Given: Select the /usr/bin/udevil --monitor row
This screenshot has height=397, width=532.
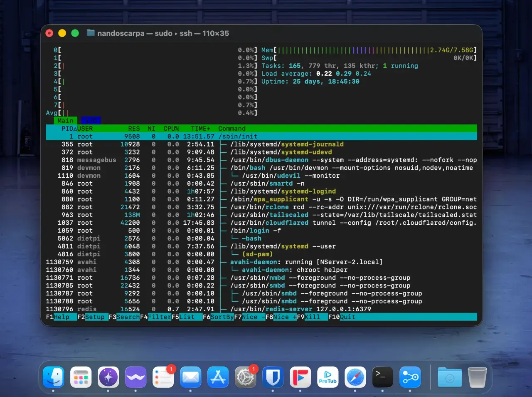Looking at the screenshot, I should click(x=261, y=176).
